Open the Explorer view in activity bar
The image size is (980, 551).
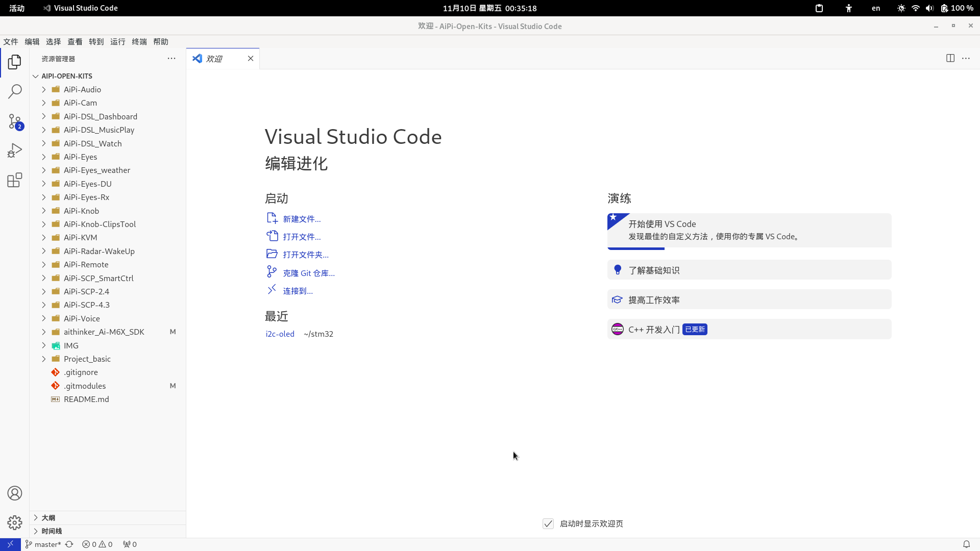coord(15,62)
